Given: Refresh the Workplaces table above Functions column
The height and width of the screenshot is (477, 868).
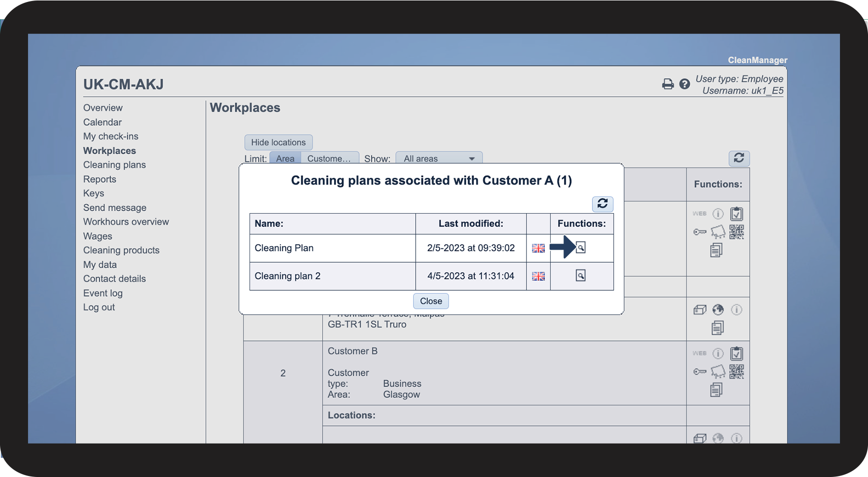Looking at the screenshot, I should click(x=739, y=158).
